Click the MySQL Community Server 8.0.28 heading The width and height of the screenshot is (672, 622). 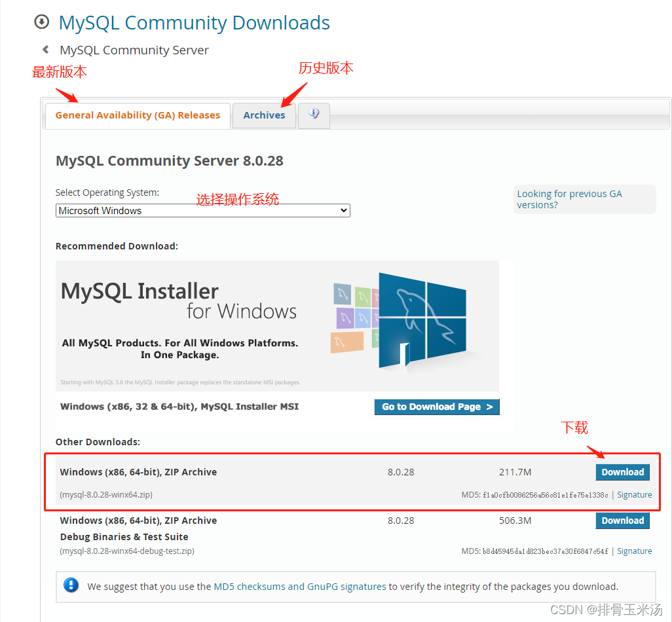pos(169,161)
